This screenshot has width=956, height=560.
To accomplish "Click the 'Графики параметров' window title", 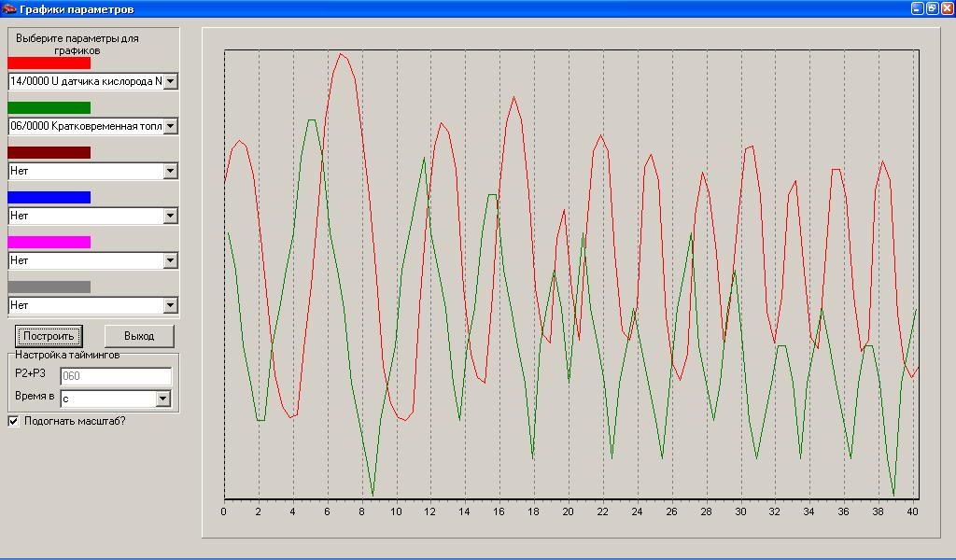I will coord(77,9).
